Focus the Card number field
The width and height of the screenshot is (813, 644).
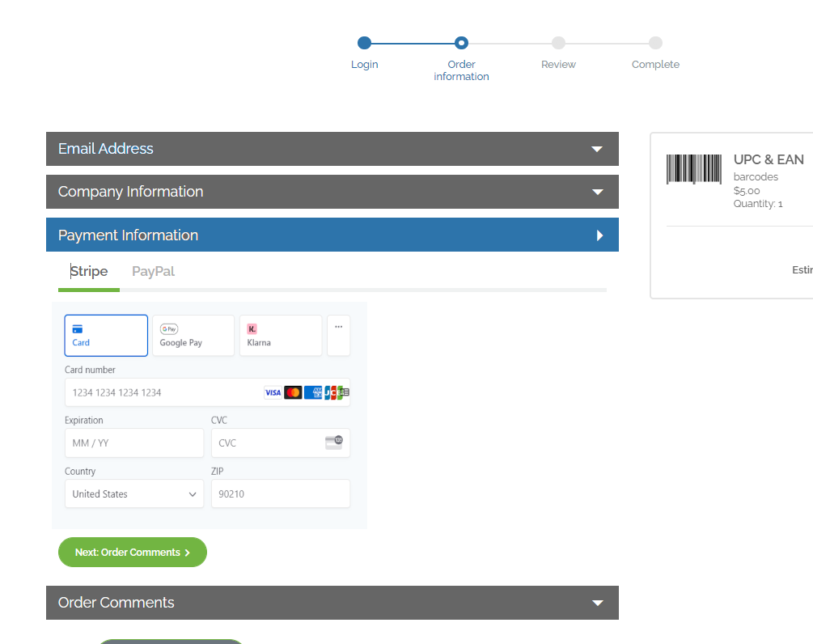click(162, 392)
